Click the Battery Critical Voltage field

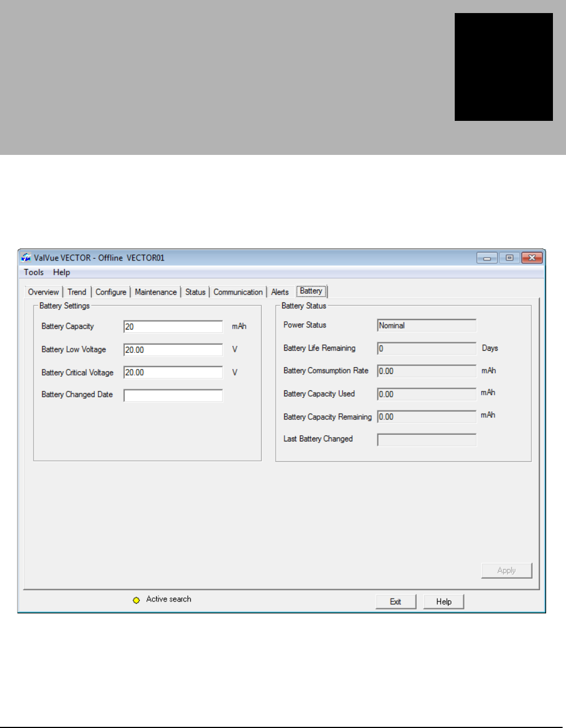173,373
